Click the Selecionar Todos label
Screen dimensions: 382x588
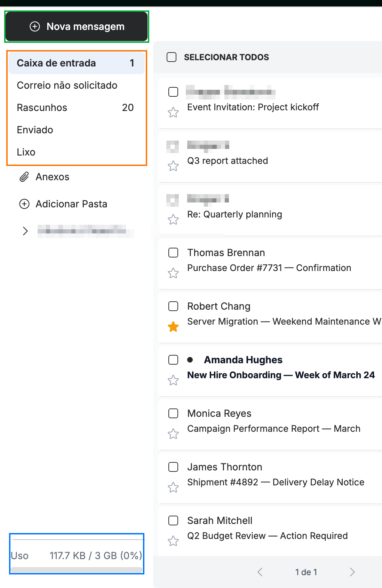pyautogui.click(x=226, y=57)
